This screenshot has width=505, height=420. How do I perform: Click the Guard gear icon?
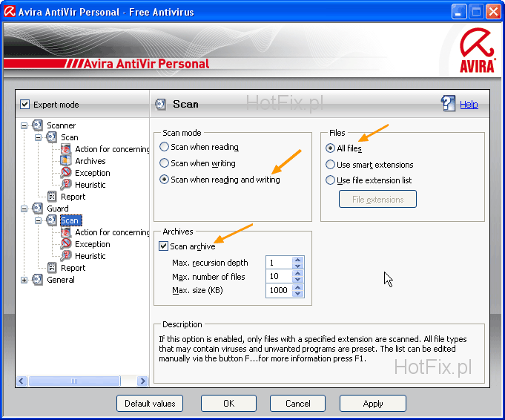coord(38,209)
